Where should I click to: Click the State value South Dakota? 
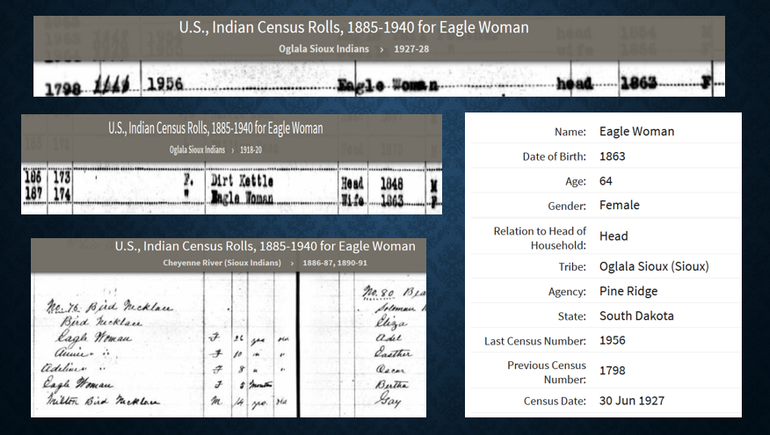pyautogui.click(x=636, y=316)
